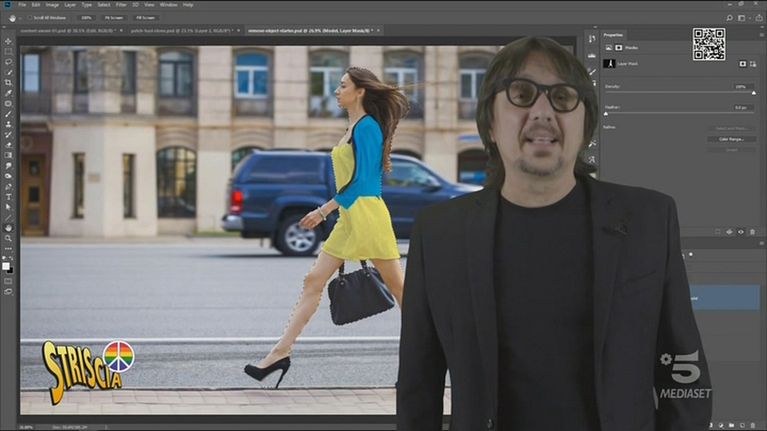Click the Feather value input field

click(742, 107)
